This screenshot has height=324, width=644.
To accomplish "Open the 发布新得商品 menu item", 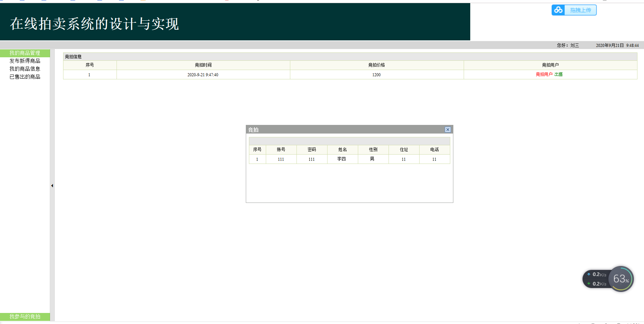I will pos(25,61).
